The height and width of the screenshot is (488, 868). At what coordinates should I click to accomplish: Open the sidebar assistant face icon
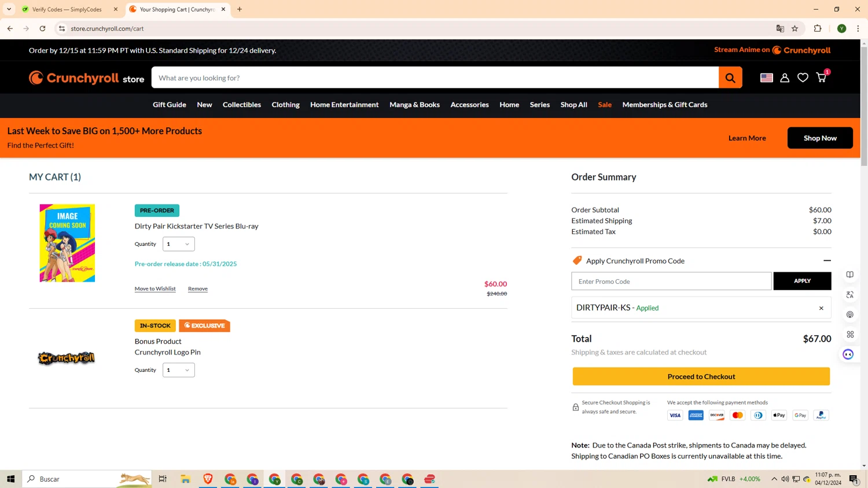tap(848, 354)
